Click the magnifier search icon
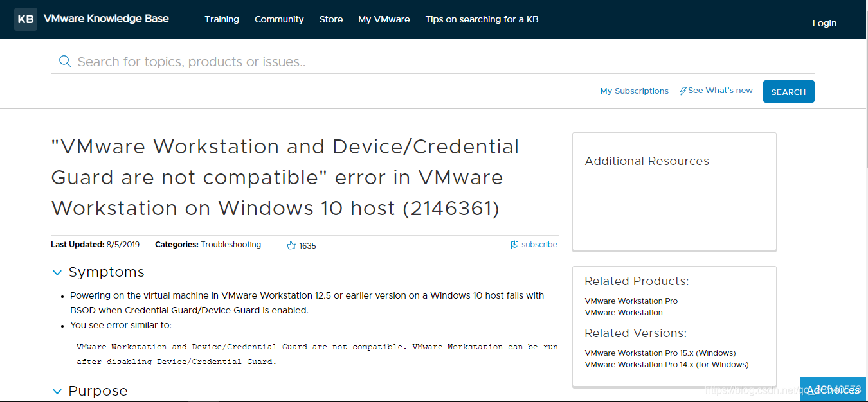This screenshot has width=868, height=402. pyautogui.click(x=64, y=61)
